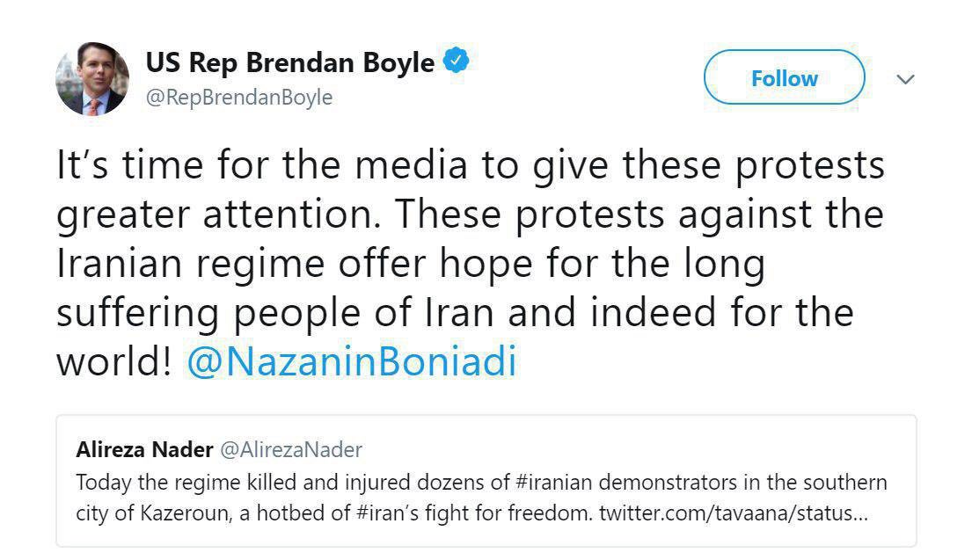Open the @NazaninBoniadi mention
Viewport: 972px width, 560px height.
[351, 362]
